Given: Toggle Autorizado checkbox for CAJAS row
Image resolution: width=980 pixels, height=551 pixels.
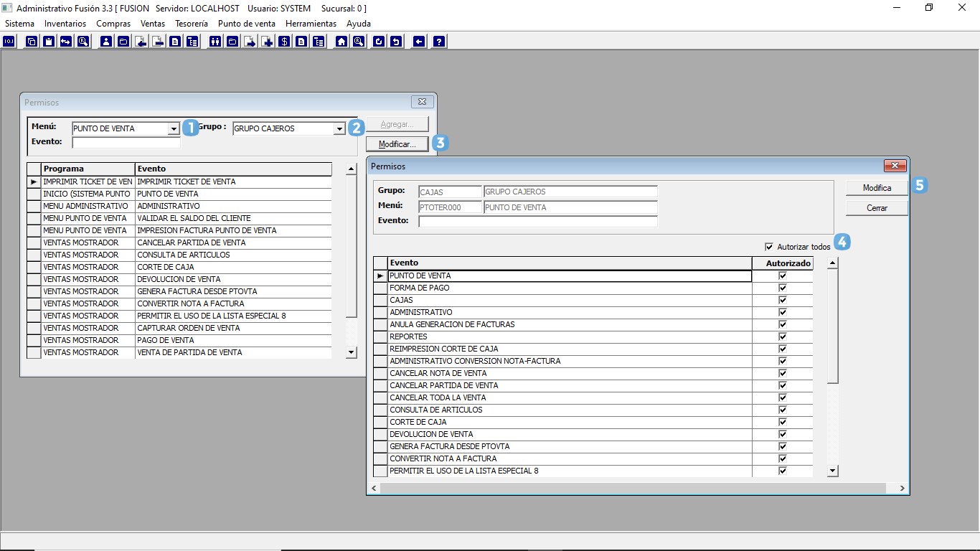Looking at the screenshot, I should [783, 300].
